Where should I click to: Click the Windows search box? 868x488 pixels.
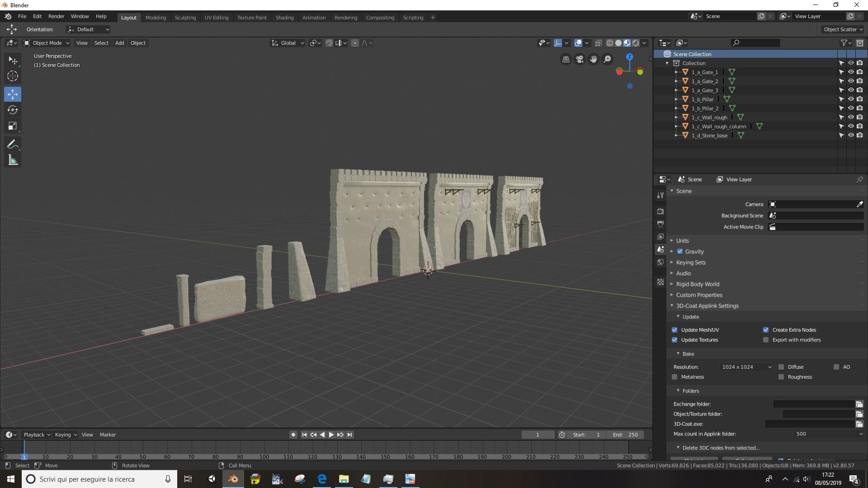[x=99, y=479]
